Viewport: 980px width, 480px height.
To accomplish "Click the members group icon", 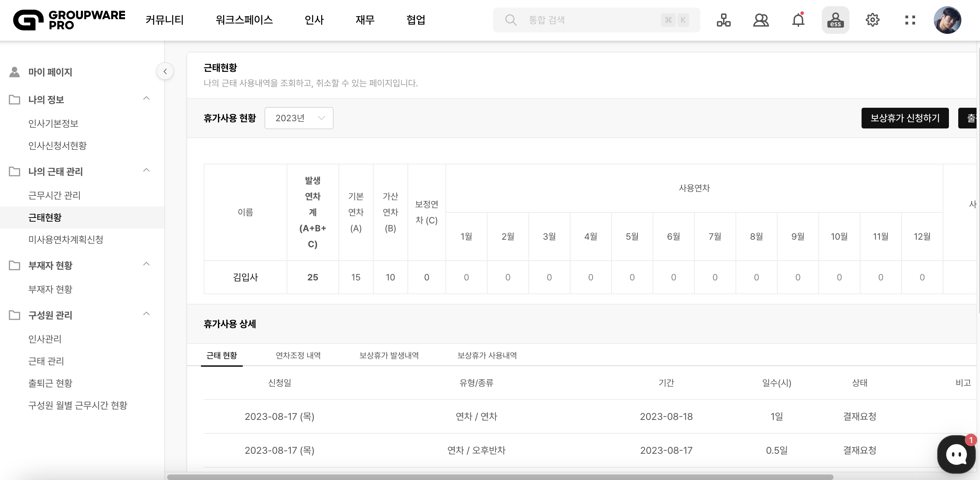I will point(760,20).
